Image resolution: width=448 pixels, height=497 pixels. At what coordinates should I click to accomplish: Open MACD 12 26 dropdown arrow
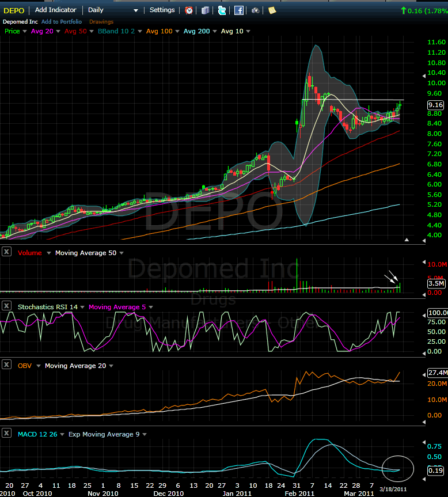62,434
